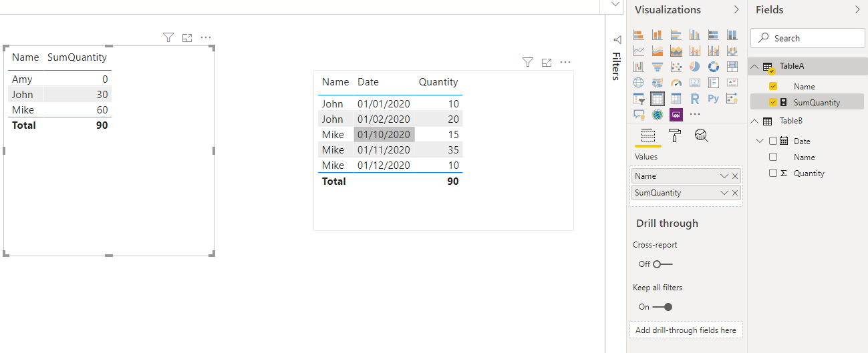Select the Slicer visual
This screenshot has width=868, height=353.
(x=638, y=99)
